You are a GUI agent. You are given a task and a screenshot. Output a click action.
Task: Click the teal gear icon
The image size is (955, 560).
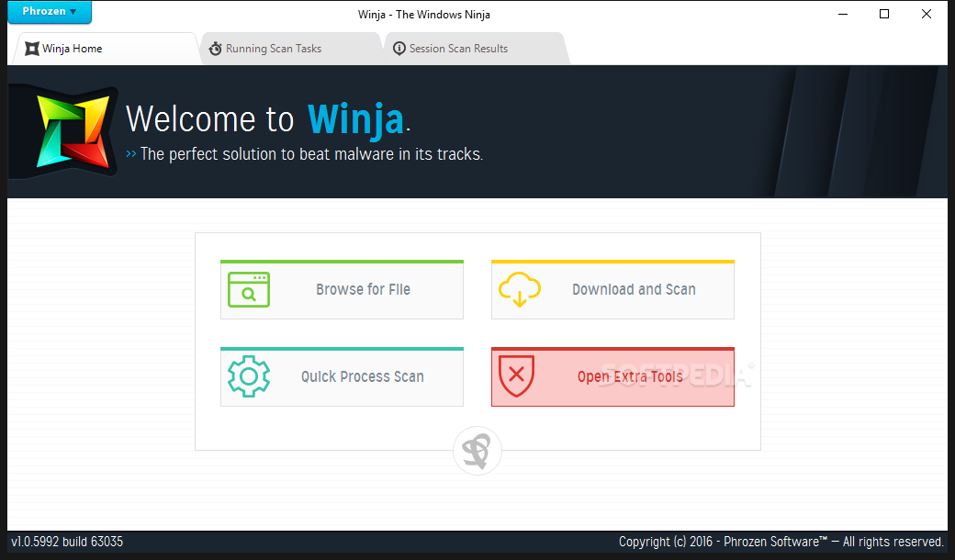[249, 376]
